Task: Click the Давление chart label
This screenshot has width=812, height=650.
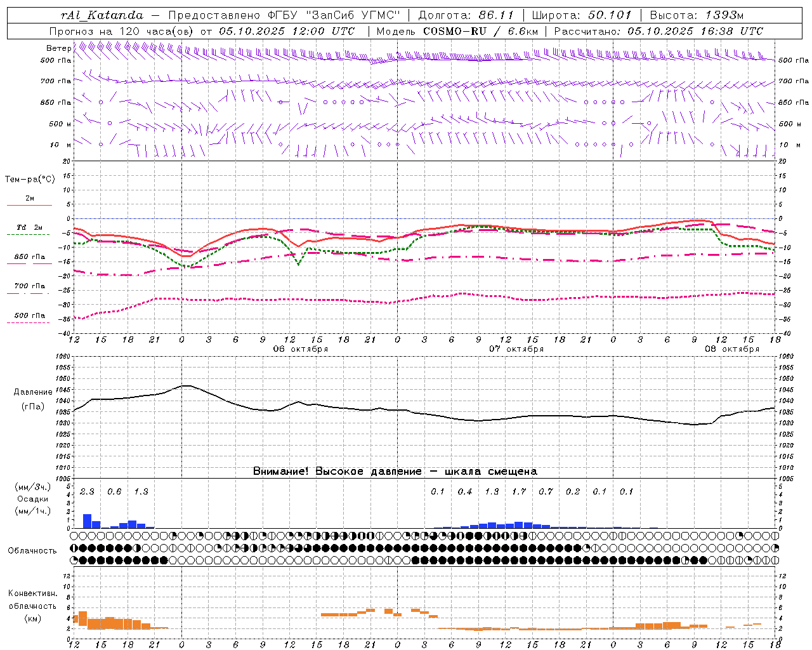Action: pyautogui.click(x=33, y=392)
